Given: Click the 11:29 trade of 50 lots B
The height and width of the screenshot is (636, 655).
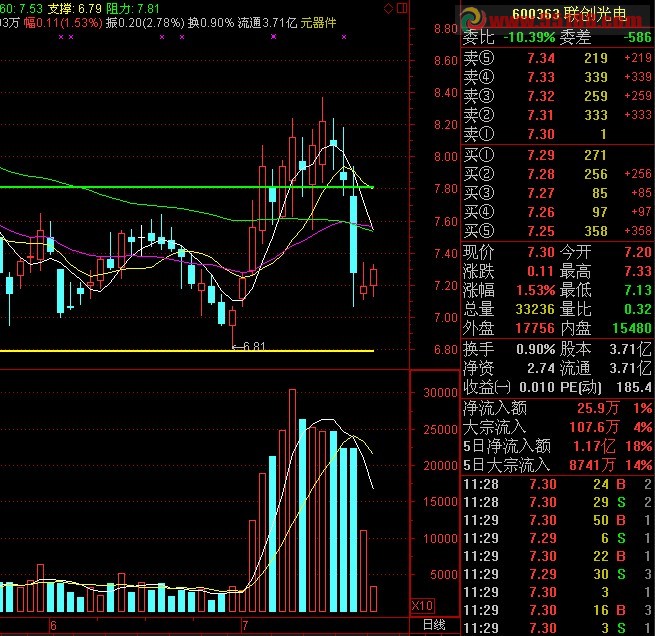Looking at the screenshot, I should point(557,520).
